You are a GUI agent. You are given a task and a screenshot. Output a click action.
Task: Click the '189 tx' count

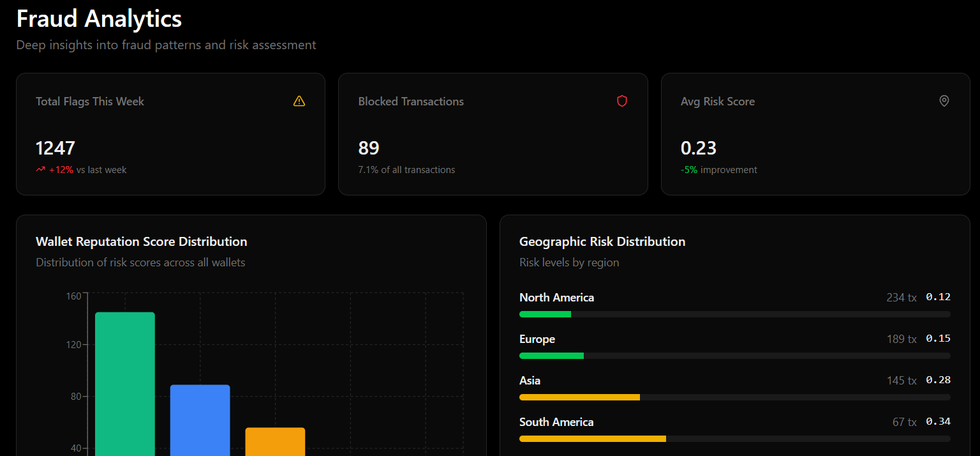pyautogui.click(x=902, y=339)
